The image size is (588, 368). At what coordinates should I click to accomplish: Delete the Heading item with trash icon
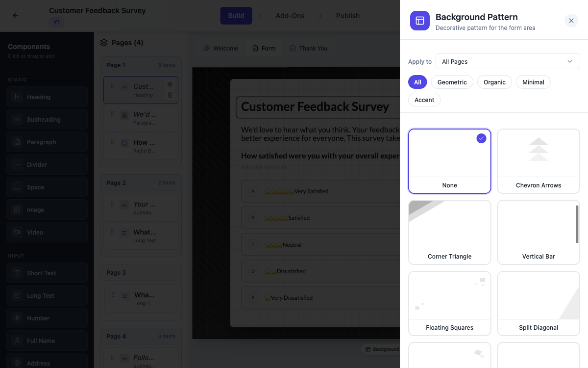coord(170,95)
